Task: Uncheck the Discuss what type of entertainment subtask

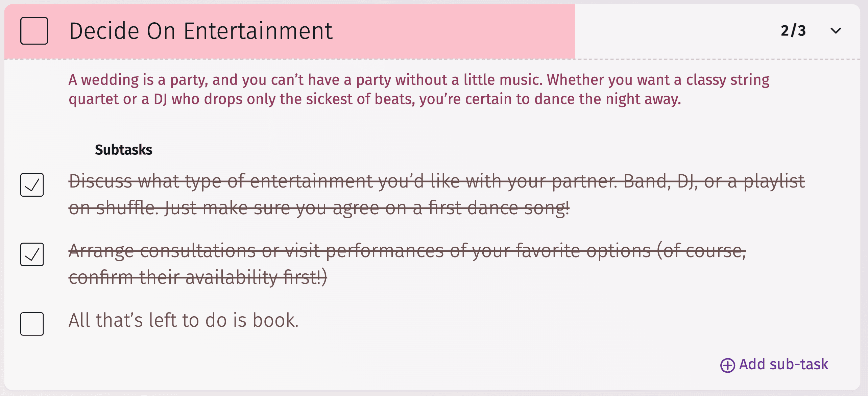Action: (32, 185)
